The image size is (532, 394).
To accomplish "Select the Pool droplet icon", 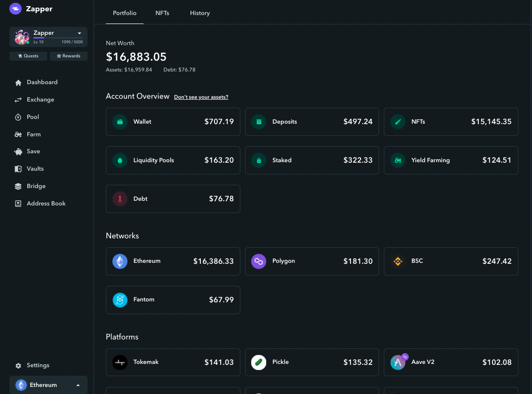I will pos(18,118).
